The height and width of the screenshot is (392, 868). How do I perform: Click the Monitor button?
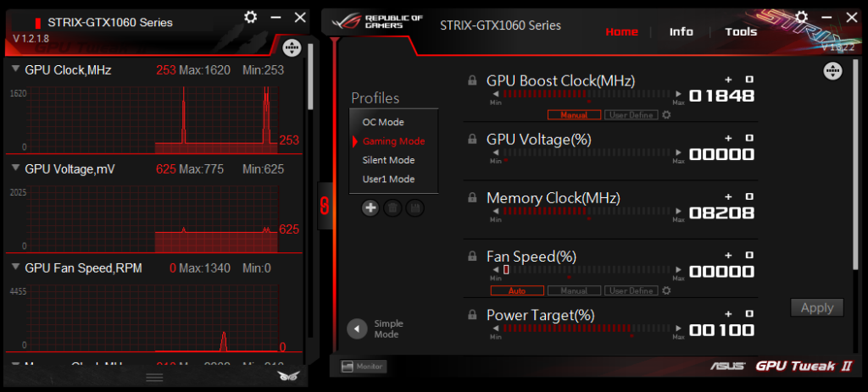pyautogui.click(x=364, y=366)
